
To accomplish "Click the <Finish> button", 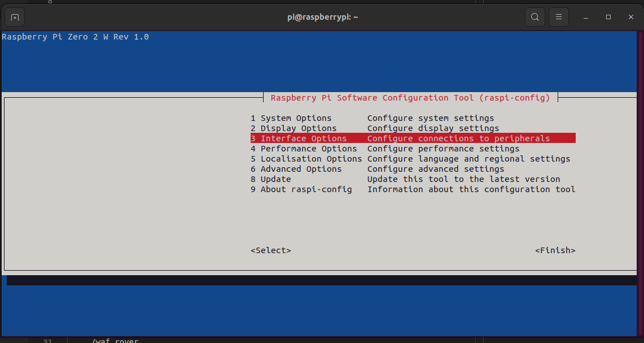I will point(555,250).
